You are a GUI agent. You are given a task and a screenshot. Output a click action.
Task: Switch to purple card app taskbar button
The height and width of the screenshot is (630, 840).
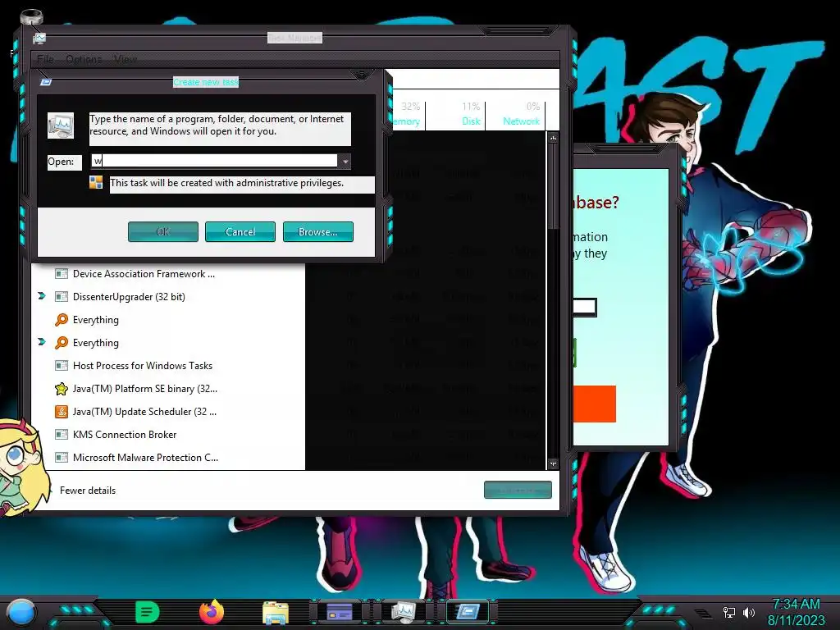point(339,612)
